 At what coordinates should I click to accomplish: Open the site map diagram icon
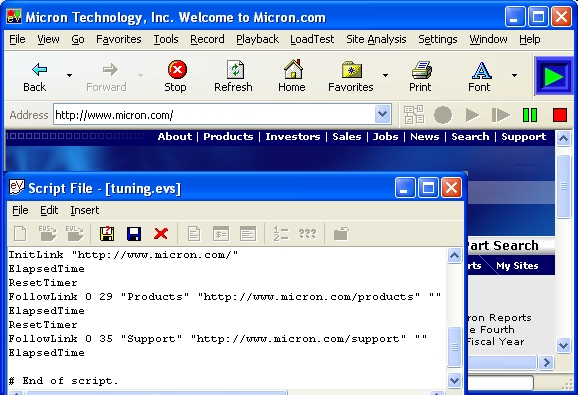(414, 115)
